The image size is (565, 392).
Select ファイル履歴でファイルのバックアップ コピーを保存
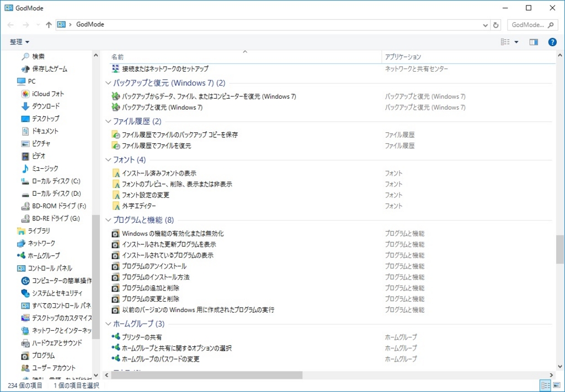pos(180,135)
